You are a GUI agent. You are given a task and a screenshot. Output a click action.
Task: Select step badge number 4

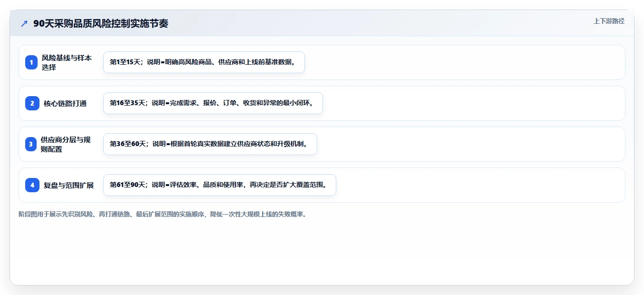tap(31, 185)
